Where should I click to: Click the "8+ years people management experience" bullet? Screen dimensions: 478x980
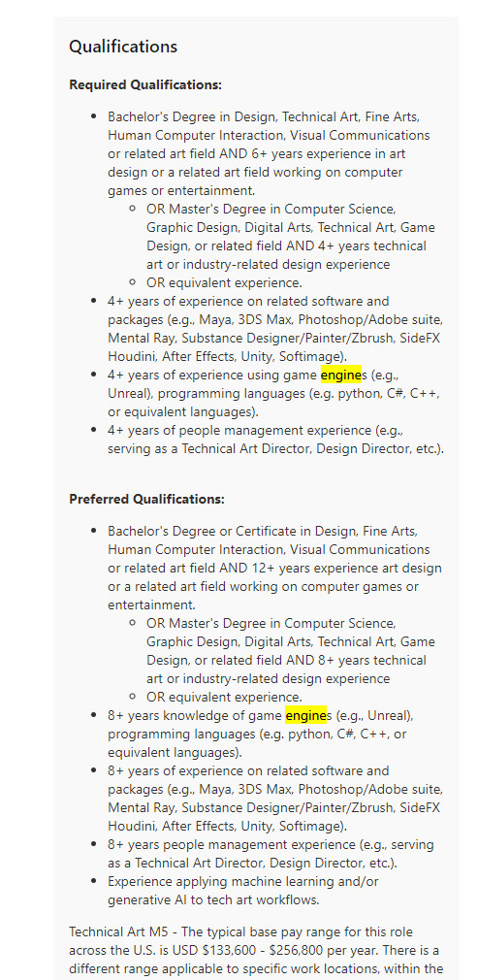coord(271,854)
